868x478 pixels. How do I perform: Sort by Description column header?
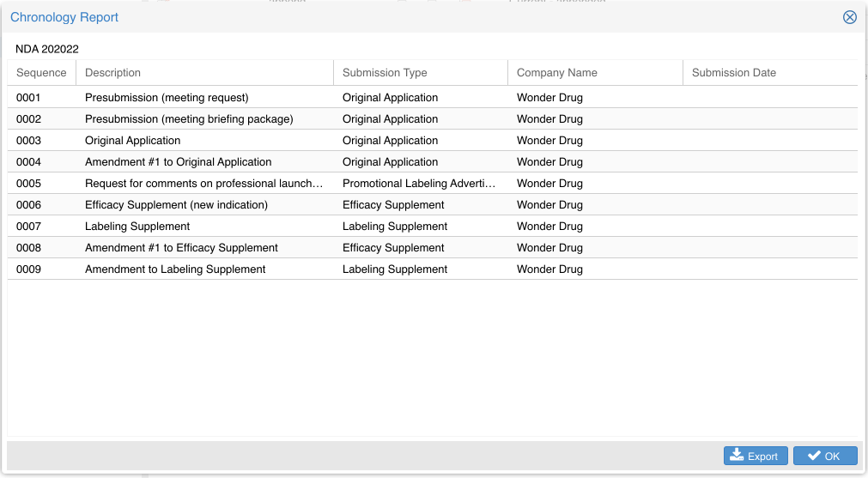(112, 73)
